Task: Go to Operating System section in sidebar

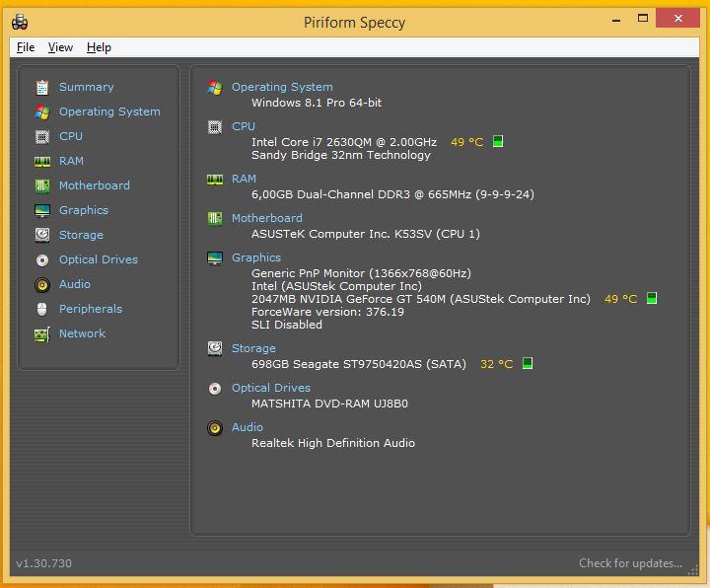Action: pyautogui.click(x=109, y=111)
